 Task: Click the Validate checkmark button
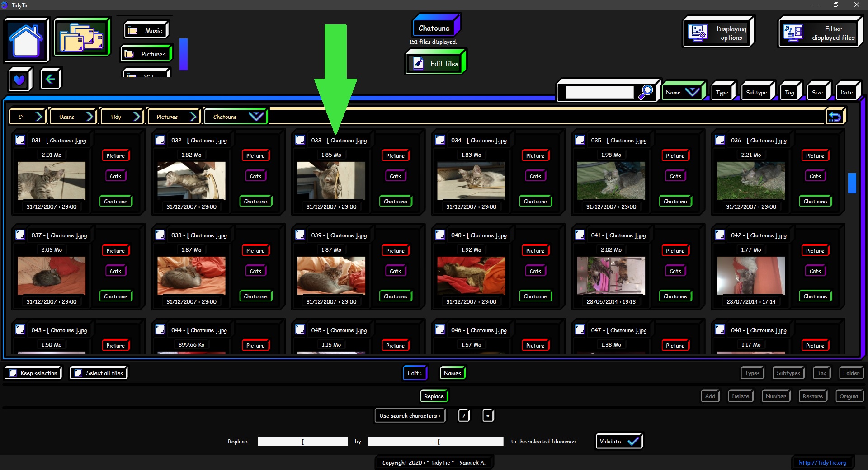[x=619, y=441]
